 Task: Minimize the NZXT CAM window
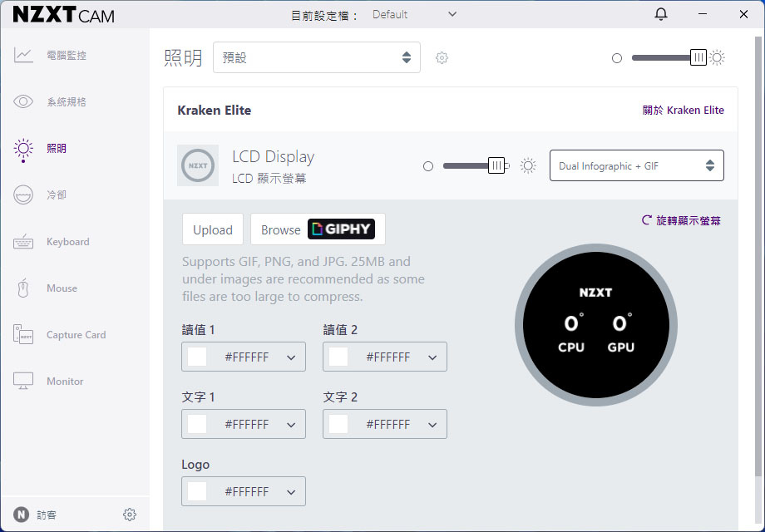pos(703,14)
